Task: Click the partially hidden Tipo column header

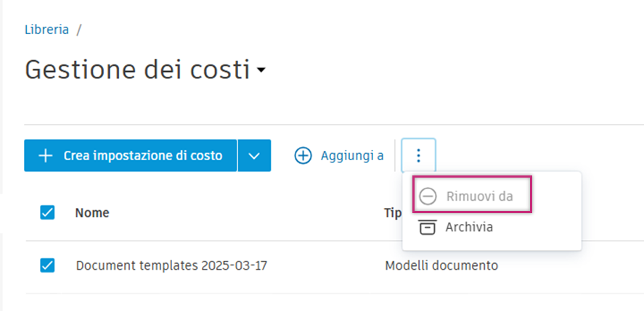Action: (x=391, y=212)
